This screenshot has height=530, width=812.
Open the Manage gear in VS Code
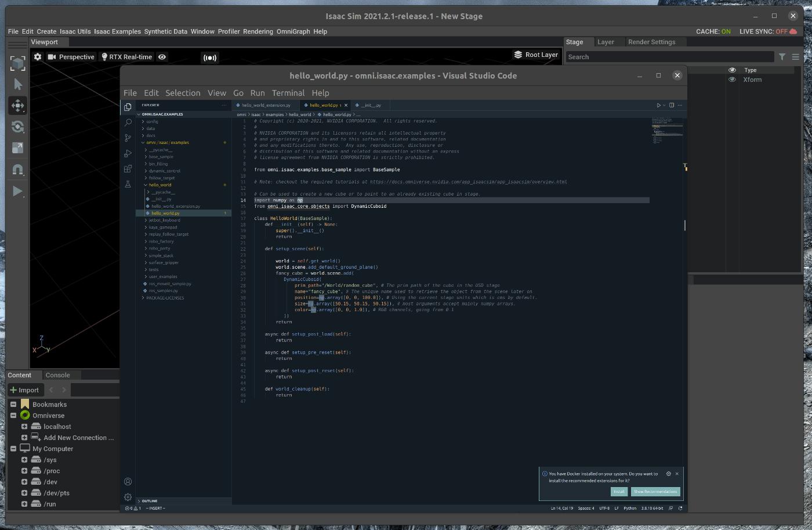(128, 497)
